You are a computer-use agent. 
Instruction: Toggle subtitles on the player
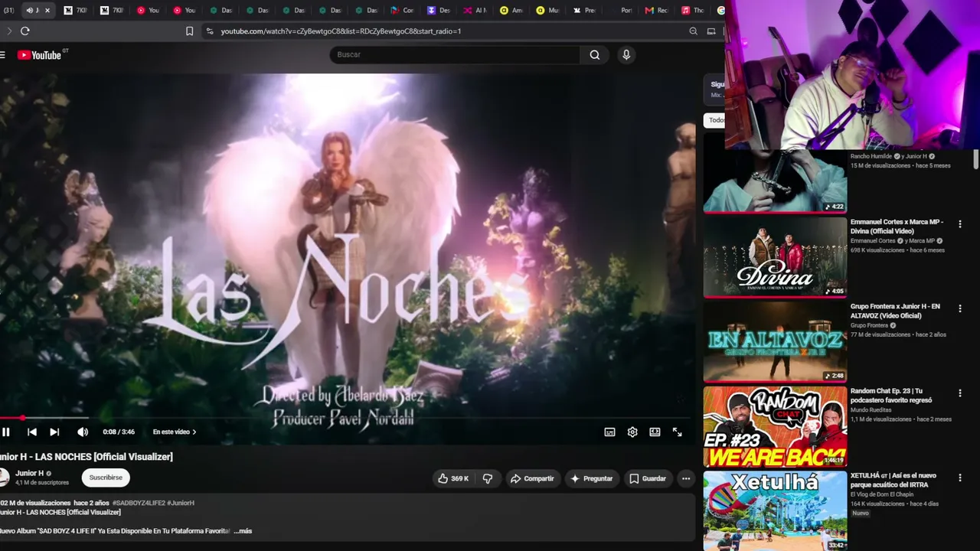pos(609,432)
